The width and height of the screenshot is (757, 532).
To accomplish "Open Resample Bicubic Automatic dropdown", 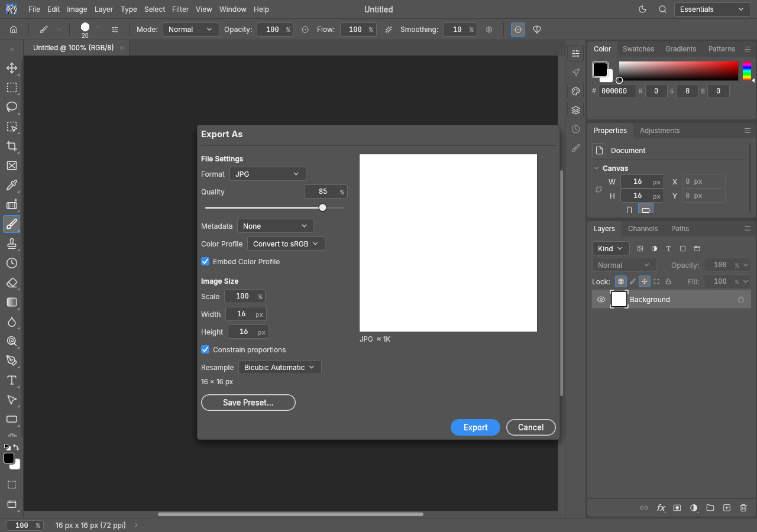I will (x=280, y=367).
